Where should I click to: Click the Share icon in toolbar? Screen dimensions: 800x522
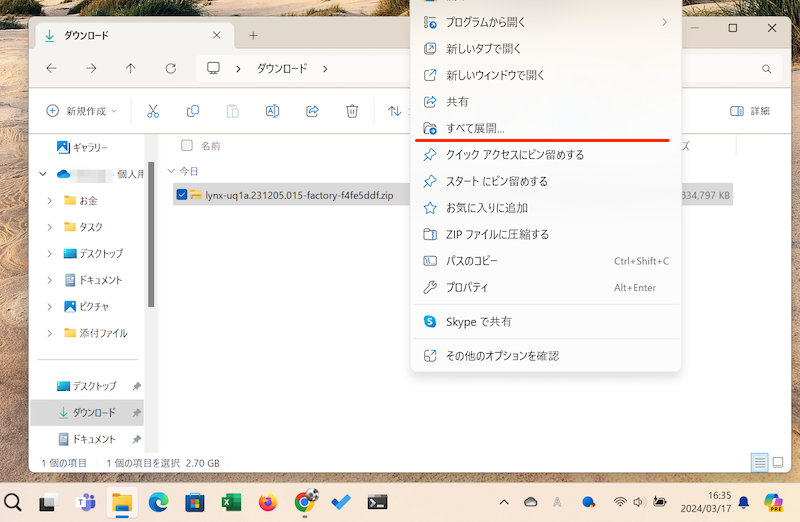pos(312,111)
